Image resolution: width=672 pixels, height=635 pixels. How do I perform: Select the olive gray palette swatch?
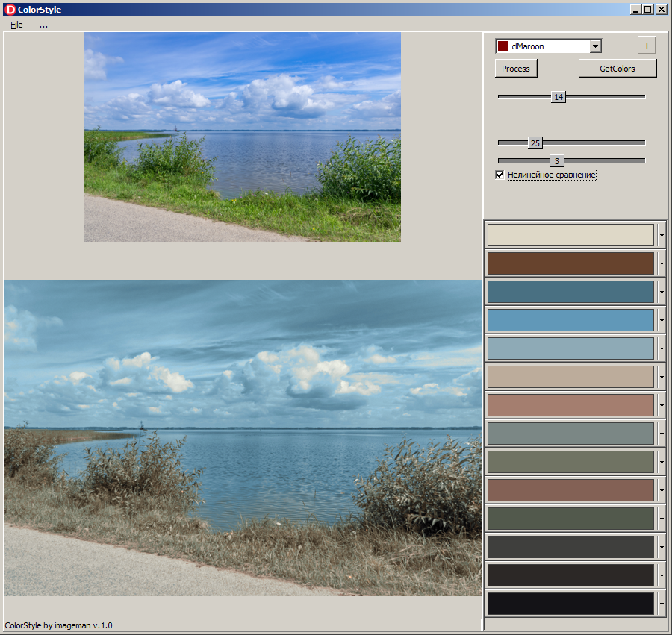pos(570,462)
